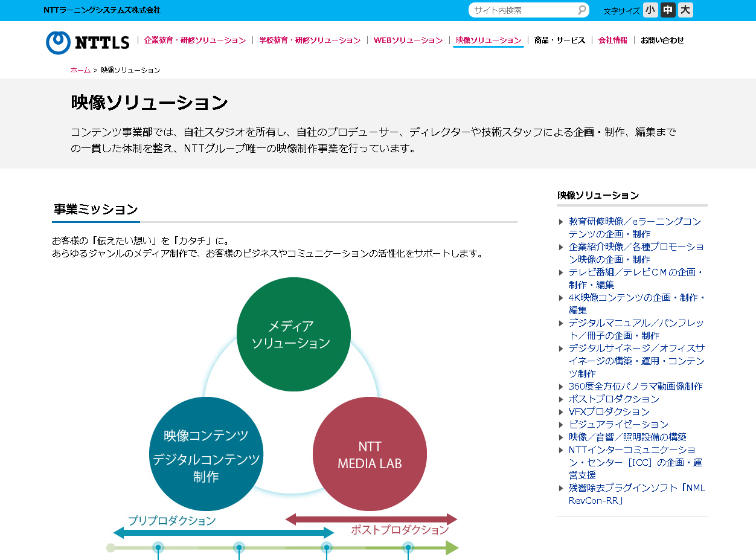Click the NTTLS logo icon
The image size is (756, 560).
coord(58,42)
